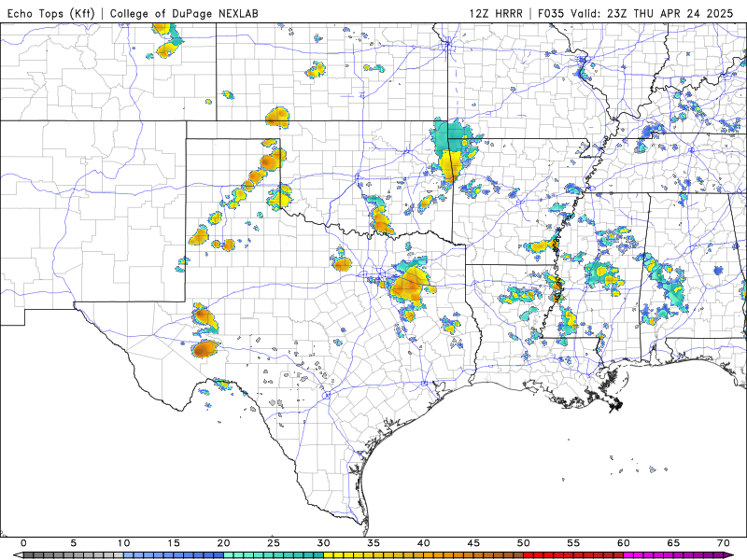Click the purple right-end arrow of the color bar
Viewport: 747px width, 560px height.
729,555
